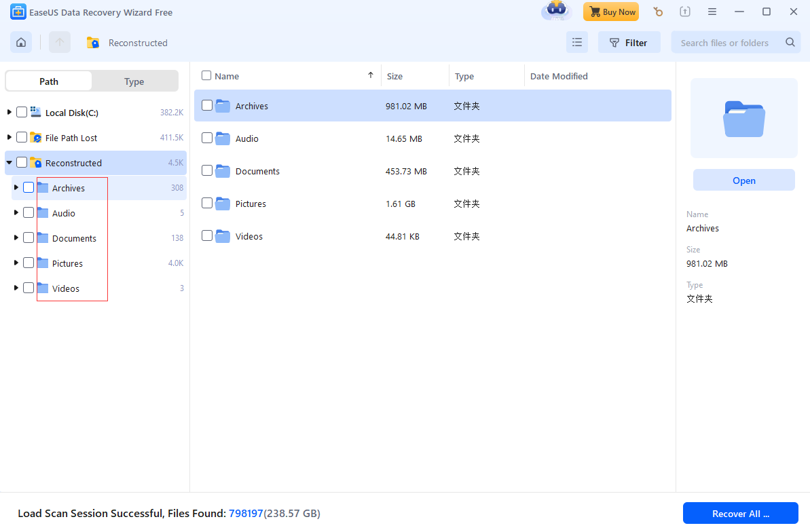Image resolution: width=810 pixels, height=532 pixels.
Task: Click the Reconstructed breadcrumb label
Action: tap(138, 43)
